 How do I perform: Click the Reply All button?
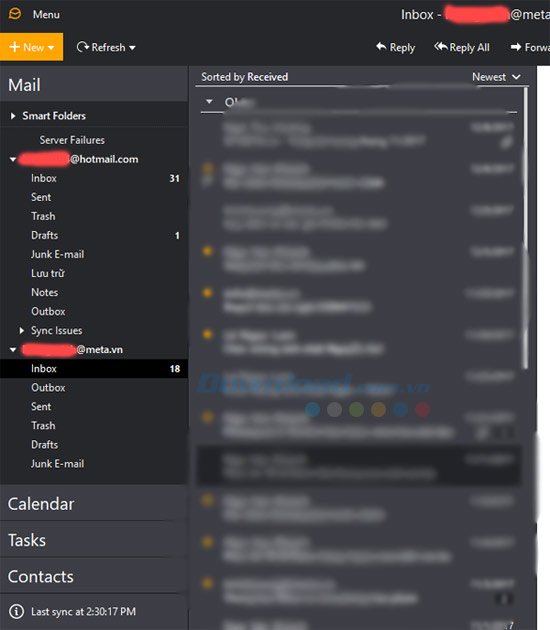point(462,47)
